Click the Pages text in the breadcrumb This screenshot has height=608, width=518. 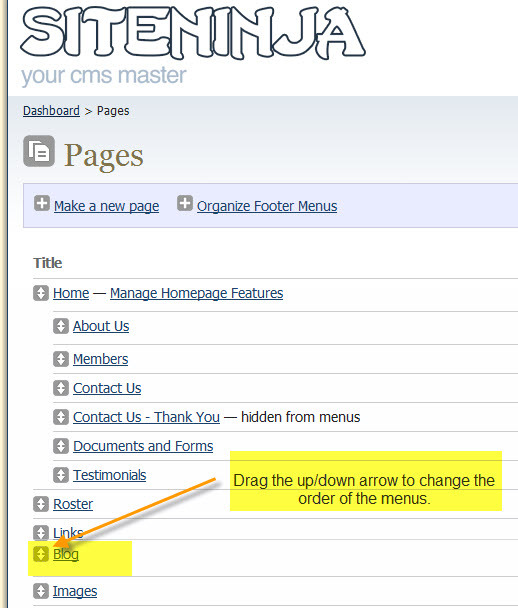point(113,111)
